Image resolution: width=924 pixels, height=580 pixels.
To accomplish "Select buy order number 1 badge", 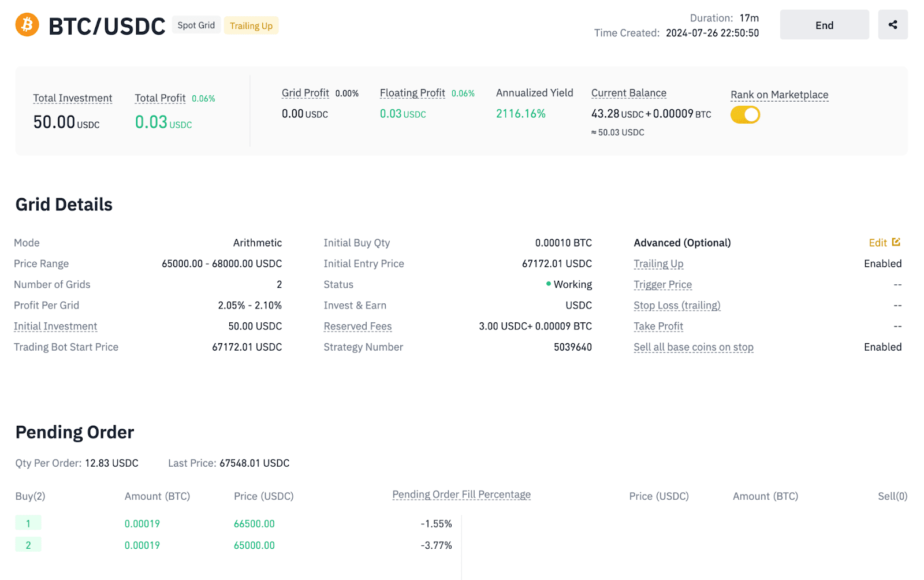I will [28, 523].
